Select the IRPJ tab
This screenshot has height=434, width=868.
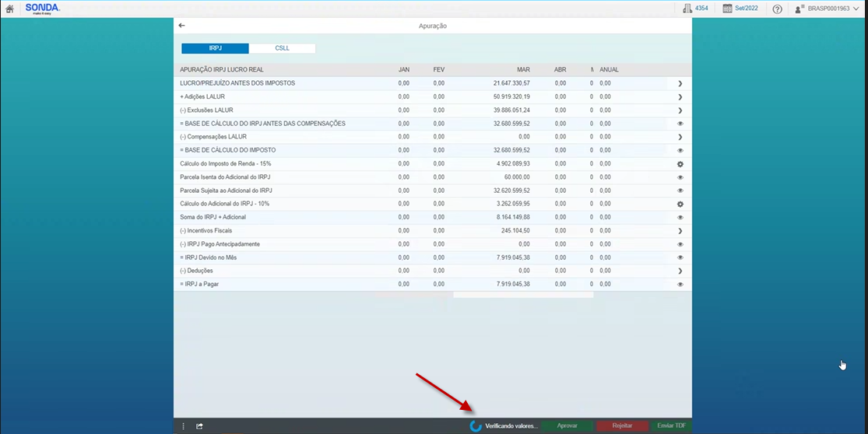pyautogui.click(x=216, y=48)
